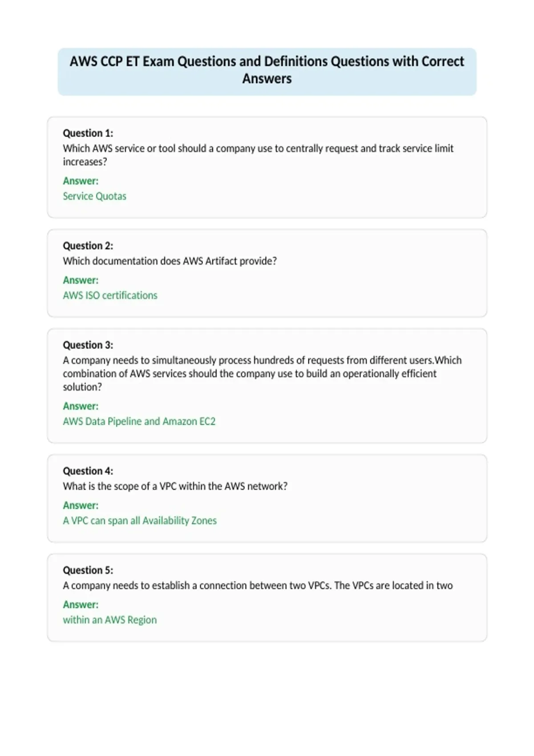The image size is (534, 756).
Task: Click the Answer label under Question 5
Action: point(81,604)
